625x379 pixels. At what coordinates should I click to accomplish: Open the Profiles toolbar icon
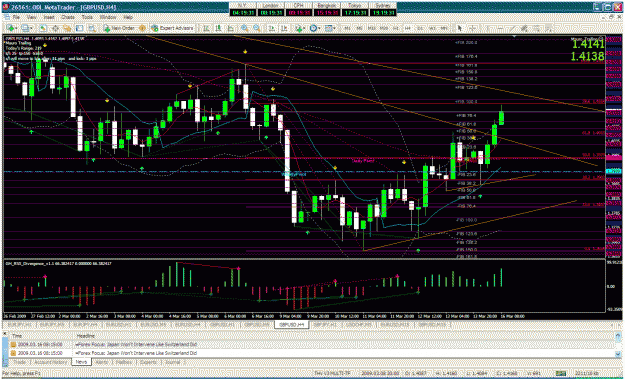point(25,28)
